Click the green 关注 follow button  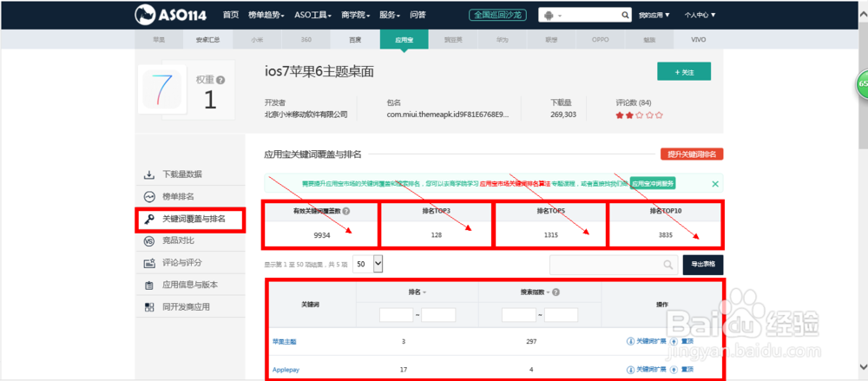pyautogui.click(x=684, y=72)
